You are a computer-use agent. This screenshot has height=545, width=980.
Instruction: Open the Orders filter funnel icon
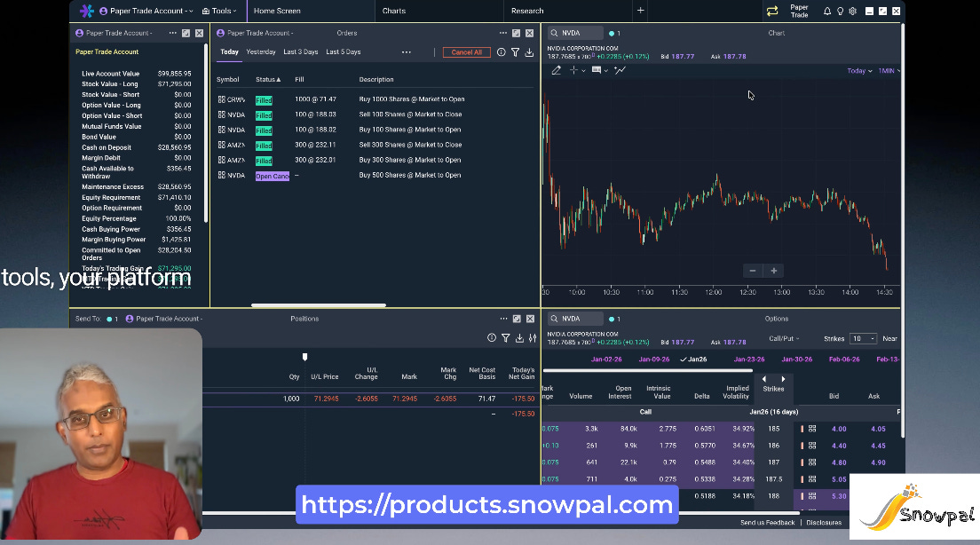515,52
